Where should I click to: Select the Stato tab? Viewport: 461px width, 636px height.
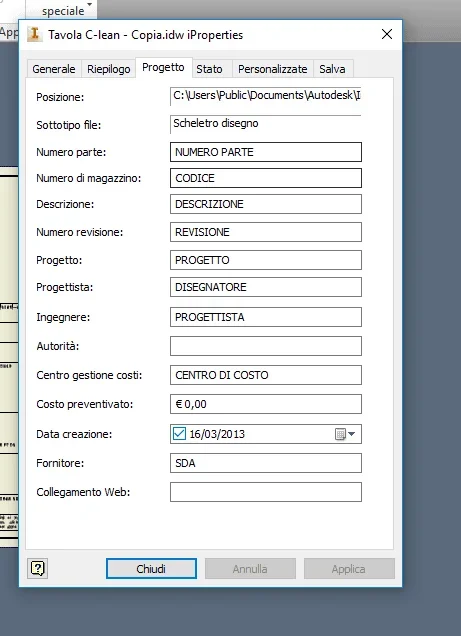210,69
